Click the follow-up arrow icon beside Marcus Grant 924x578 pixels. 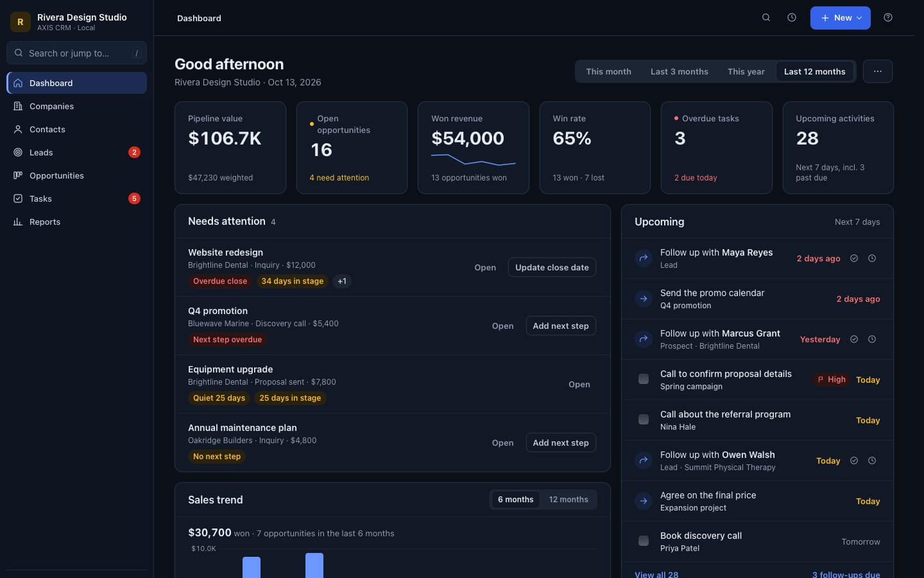pos(644,339)
